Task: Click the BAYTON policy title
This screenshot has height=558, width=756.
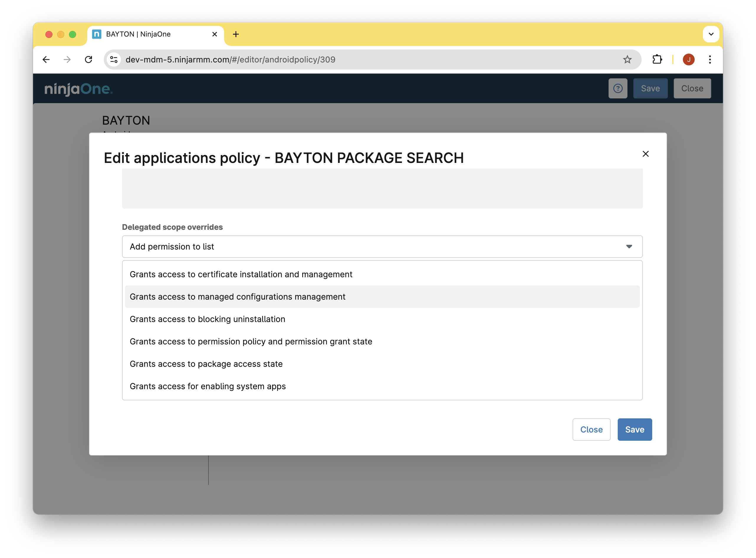Action: [126, 120]
